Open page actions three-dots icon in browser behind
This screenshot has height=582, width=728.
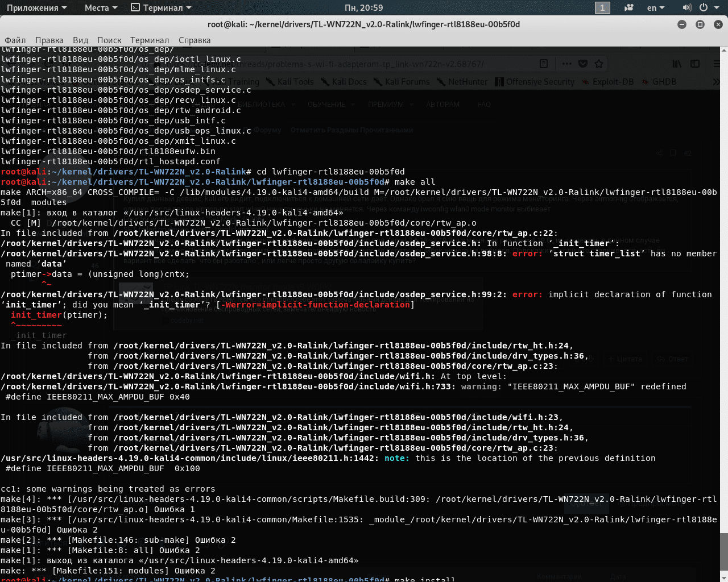click(x=567, y=64)
